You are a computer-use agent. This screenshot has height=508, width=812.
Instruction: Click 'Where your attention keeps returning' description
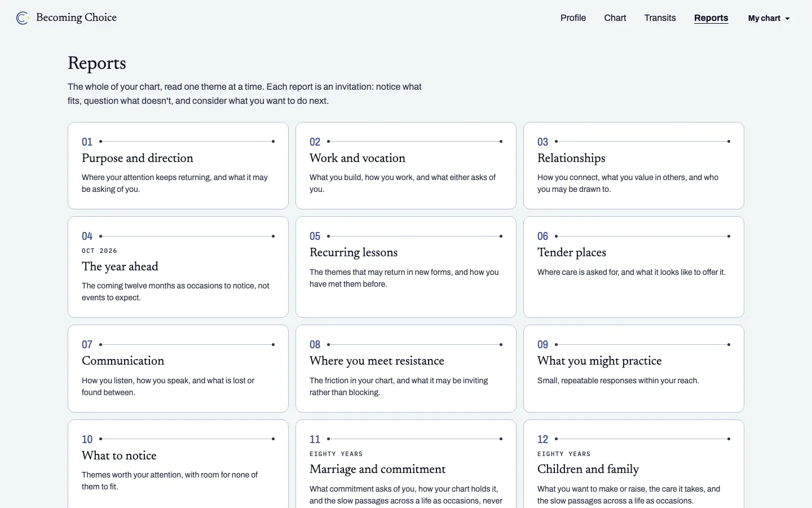175,183
